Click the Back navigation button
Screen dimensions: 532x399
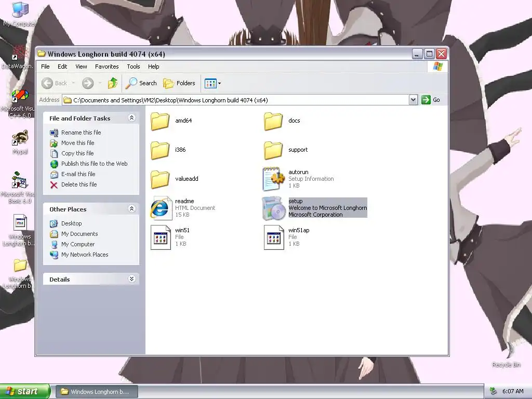pos(54,83)
